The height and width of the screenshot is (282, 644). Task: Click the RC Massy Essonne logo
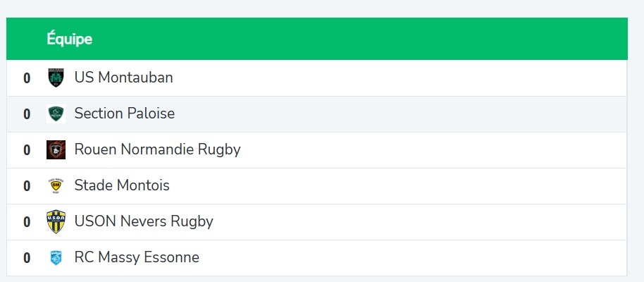tap(56, 257)
